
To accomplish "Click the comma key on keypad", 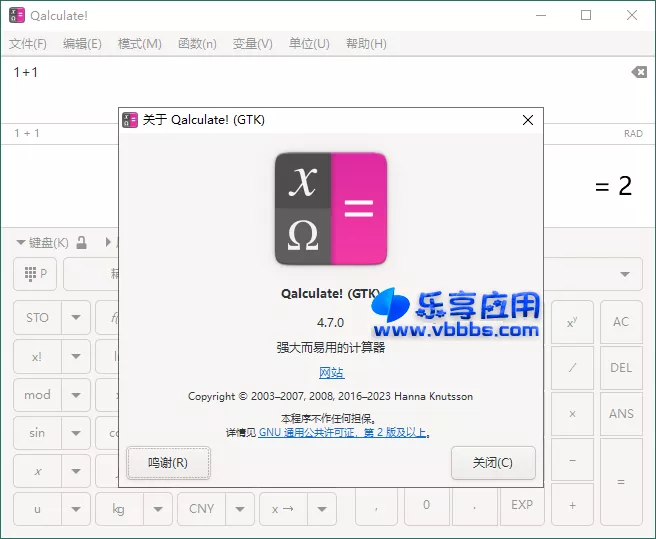I will (376, 505).
